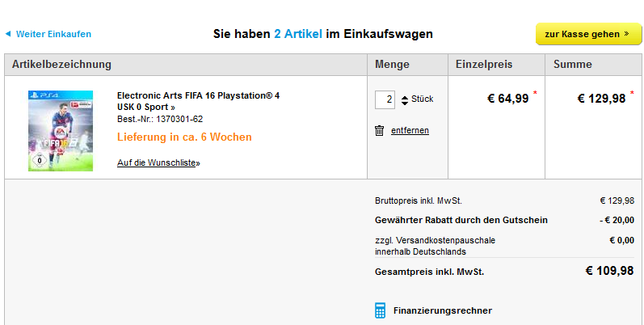Click the red asterisk next to € 64,99
The width and height of the screenshot is (644, 325).
click(535, 93)
